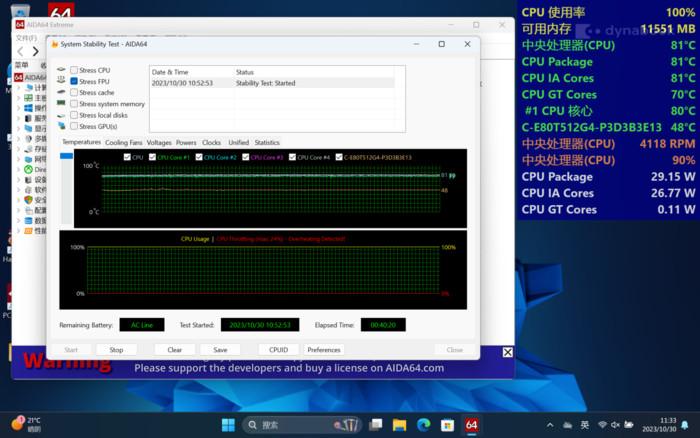This screenshot has width=700, height=438.
Task: Open the AIDA64 desktop shortcut icon
Action: (61, 11)
